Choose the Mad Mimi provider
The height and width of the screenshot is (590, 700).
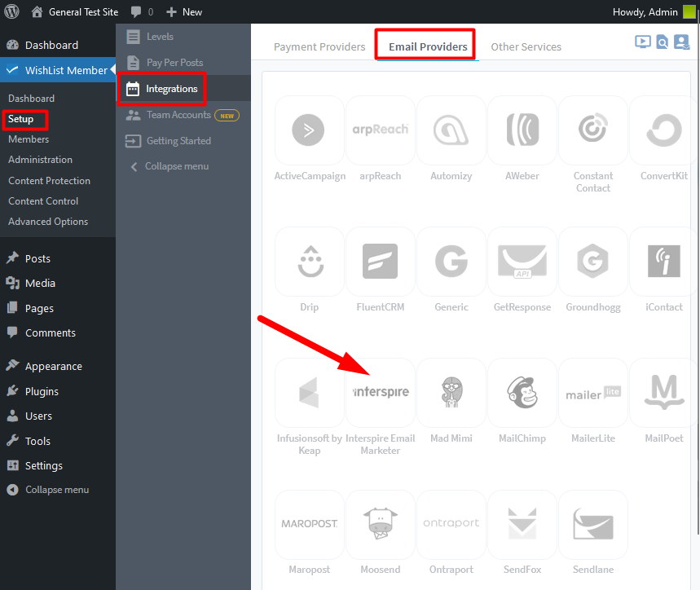click(451, 393)
